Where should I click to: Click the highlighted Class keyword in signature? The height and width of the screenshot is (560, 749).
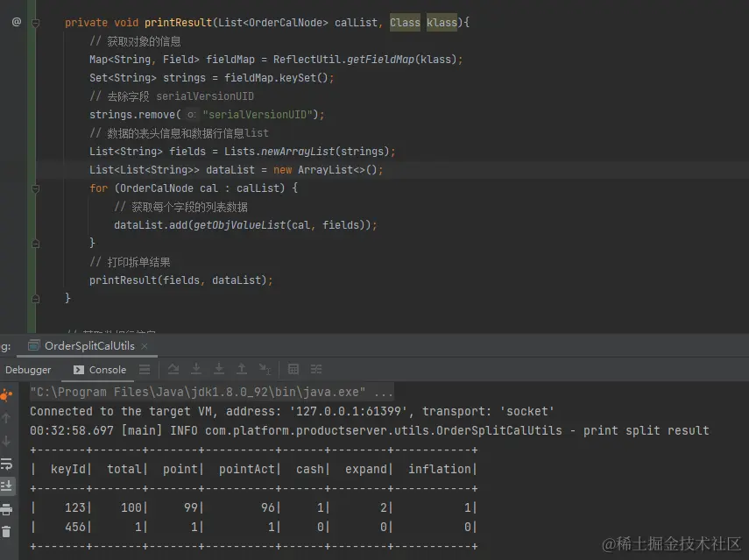click(405, 23)
